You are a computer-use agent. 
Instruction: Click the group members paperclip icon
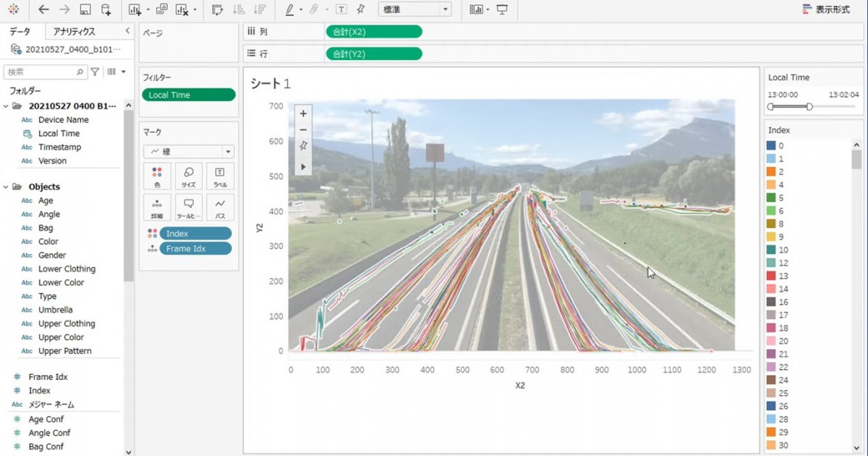pyautogui.click(x=314, y=9)
